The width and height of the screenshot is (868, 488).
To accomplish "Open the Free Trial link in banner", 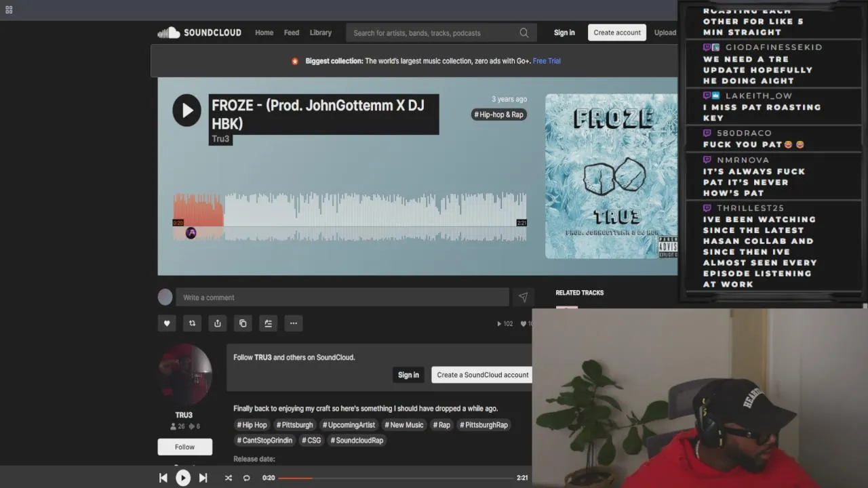I will [547, 61].
